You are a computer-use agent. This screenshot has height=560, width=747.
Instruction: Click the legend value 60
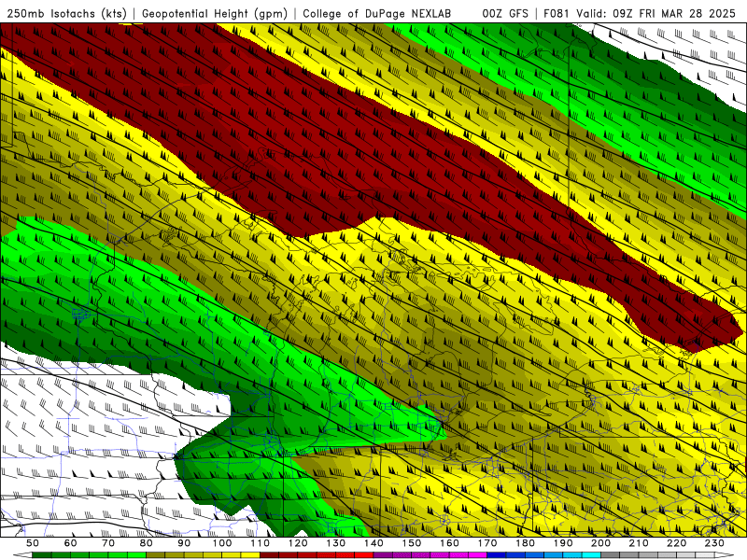(71, 543)
